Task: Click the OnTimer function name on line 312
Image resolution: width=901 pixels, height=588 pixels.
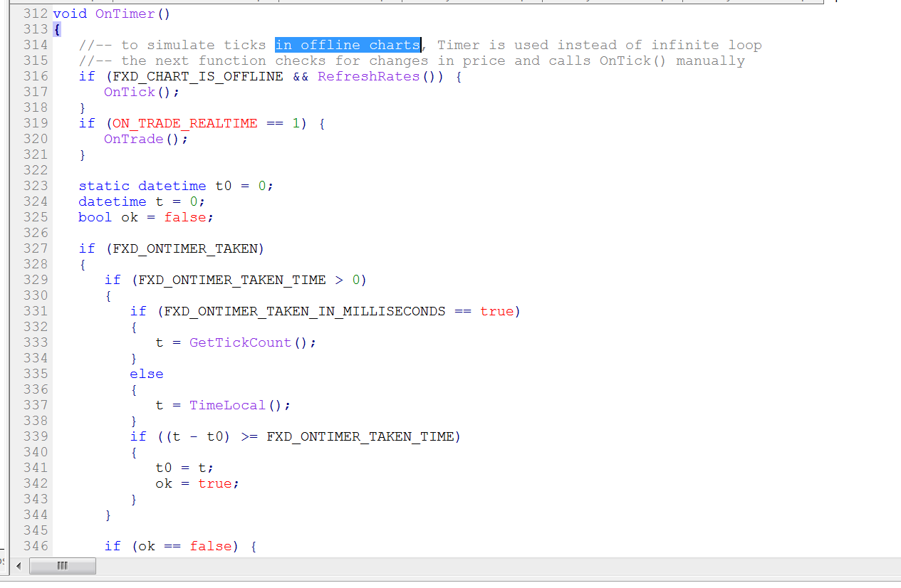Action: click(x=125, y=14)
